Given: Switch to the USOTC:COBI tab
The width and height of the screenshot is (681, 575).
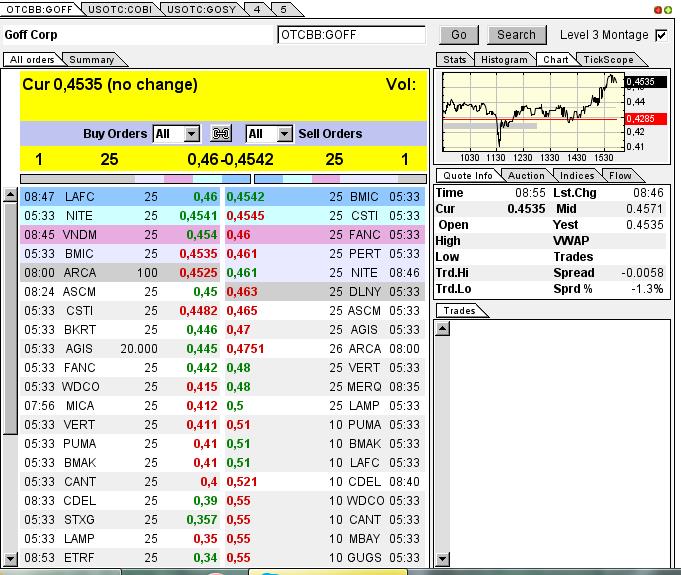Looking at the screenshot, I should (120, 10).
